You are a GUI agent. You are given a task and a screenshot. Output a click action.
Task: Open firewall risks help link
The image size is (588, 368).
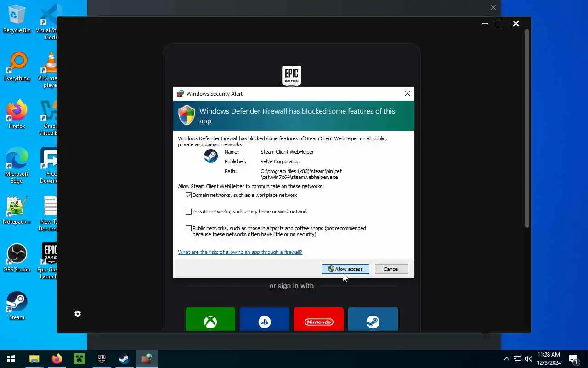point(240,252)
